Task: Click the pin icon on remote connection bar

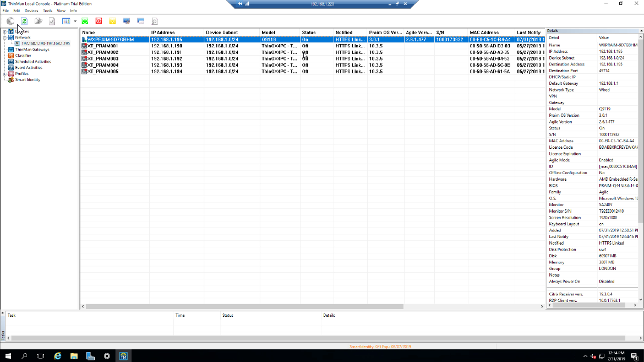Action: point(240,4)
